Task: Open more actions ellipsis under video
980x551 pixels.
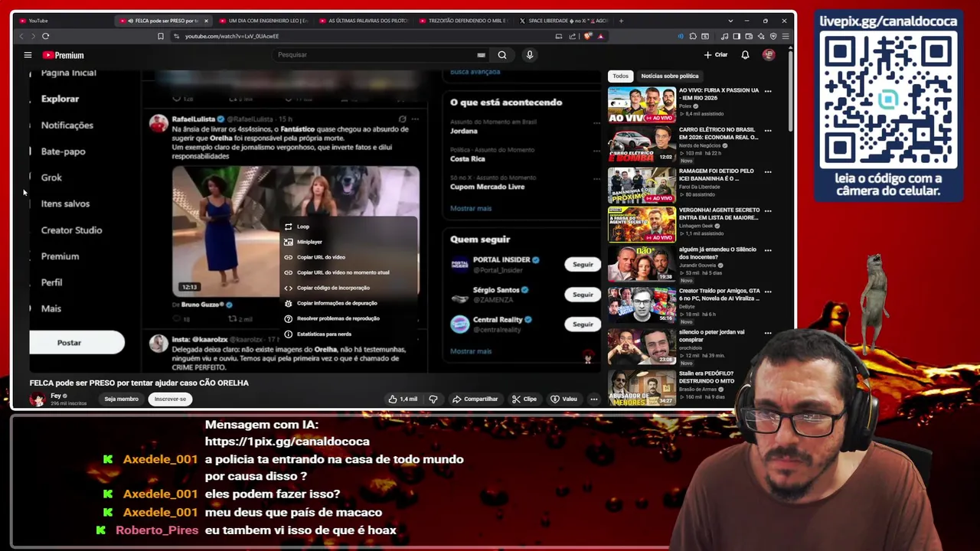Action: tap(593, 399)
